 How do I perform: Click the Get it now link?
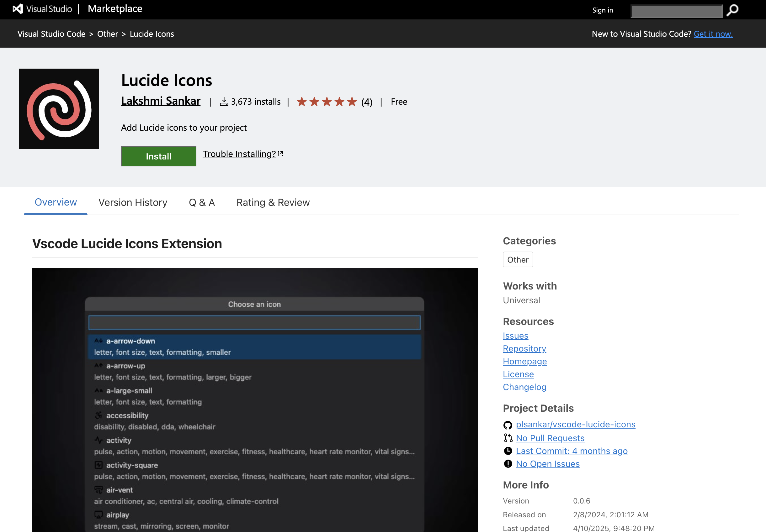pos(713,34)
